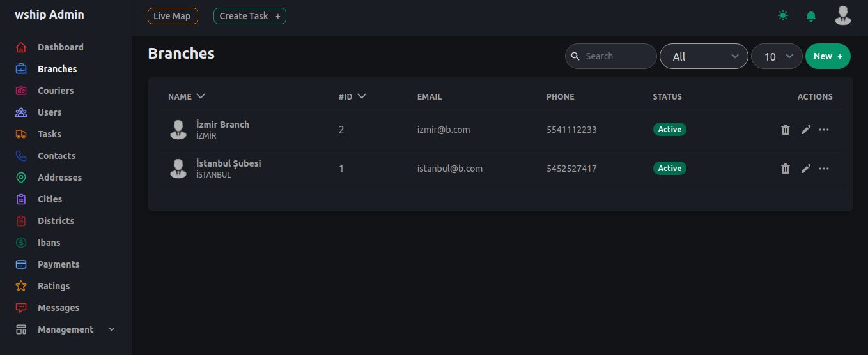Delete the İzmir Branch row
Image resolution: width=868 pixels, height=355 pixels.
click(786, 130)
